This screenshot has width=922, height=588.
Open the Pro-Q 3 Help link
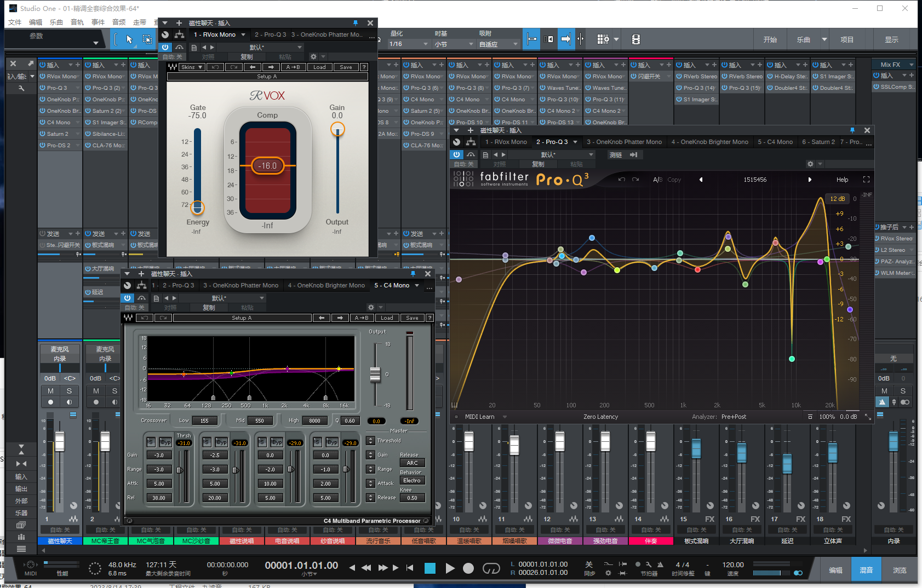pos(842,180)
